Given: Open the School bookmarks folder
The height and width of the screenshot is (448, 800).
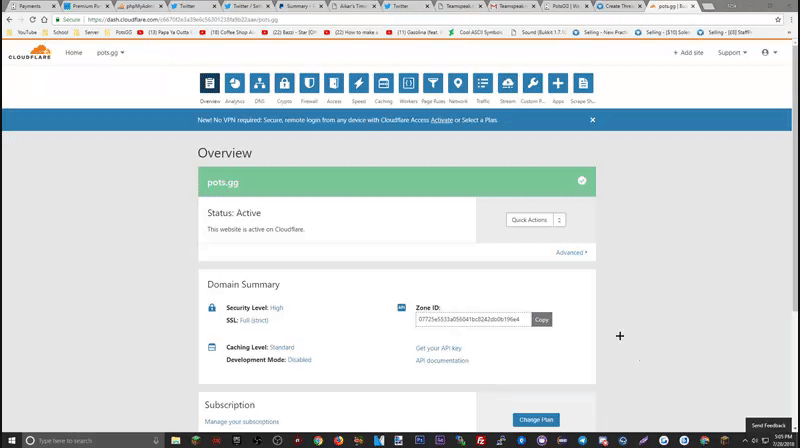Looking at the screenshot, I should (56, 32).
